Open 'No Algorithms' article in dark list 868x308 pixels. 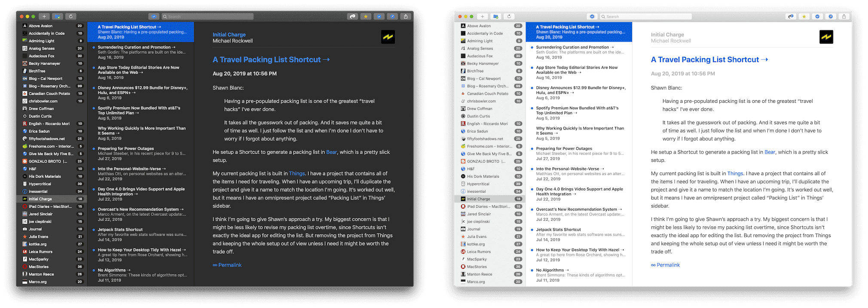141,275
